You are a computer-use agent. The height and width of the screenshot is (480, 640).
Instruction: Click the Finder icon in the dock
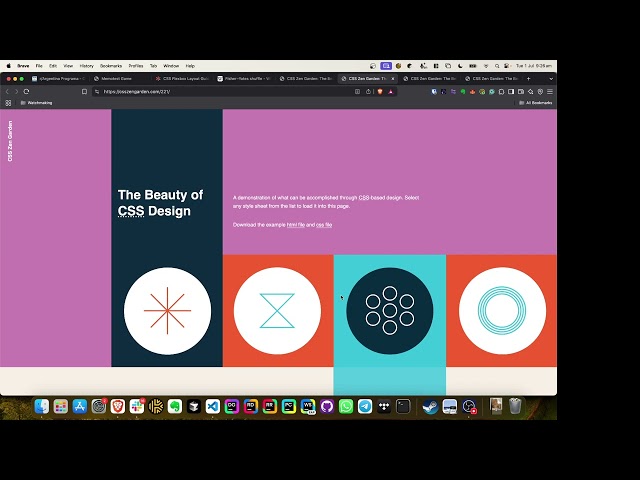pos(41,406)
